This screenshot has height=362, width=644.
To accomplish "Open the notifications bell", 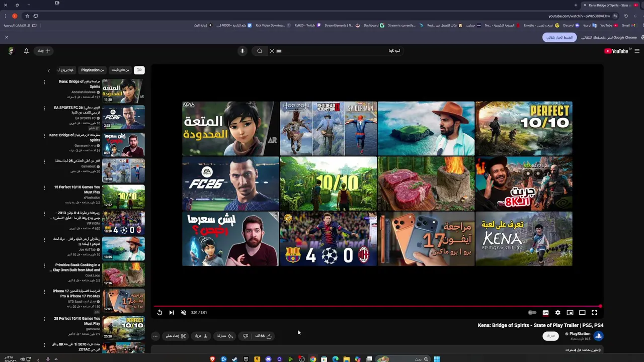I will (x=26, y=51).
